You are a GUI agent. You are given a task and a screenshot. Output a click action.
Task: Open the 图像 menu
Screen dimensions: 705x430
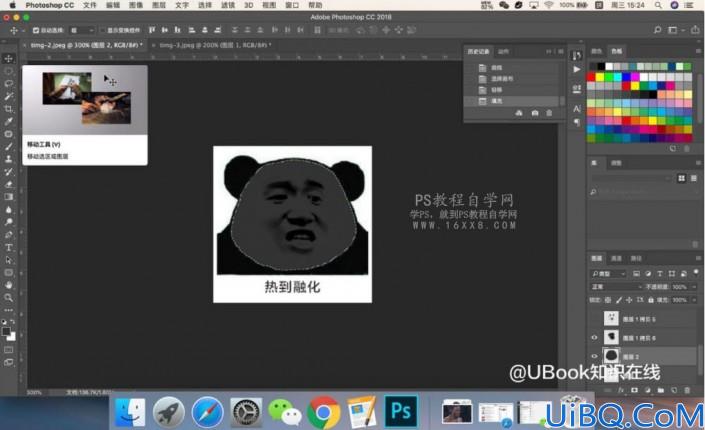136,5
